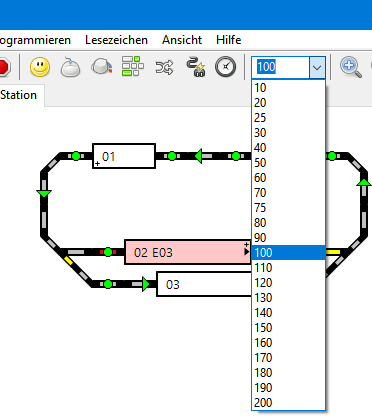
Task: Open the Ansicht menu
Action: click(x=182, y=40)
